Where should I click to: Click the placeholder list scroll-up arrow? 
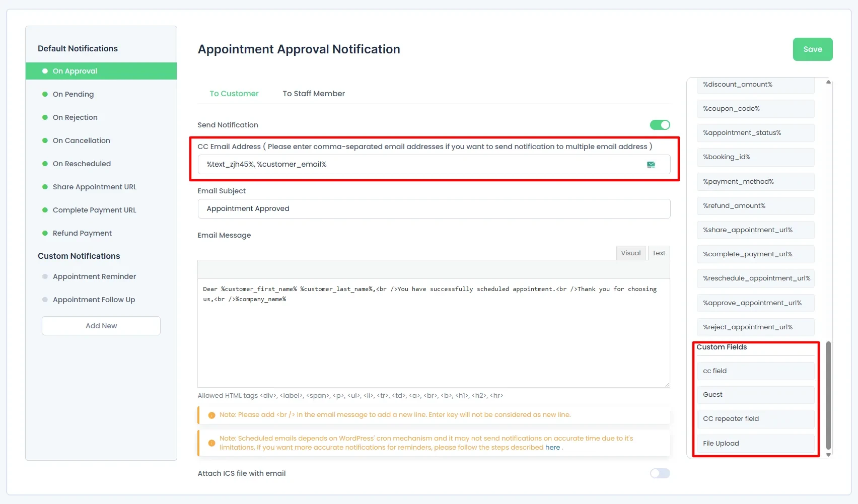coord(828,82)
